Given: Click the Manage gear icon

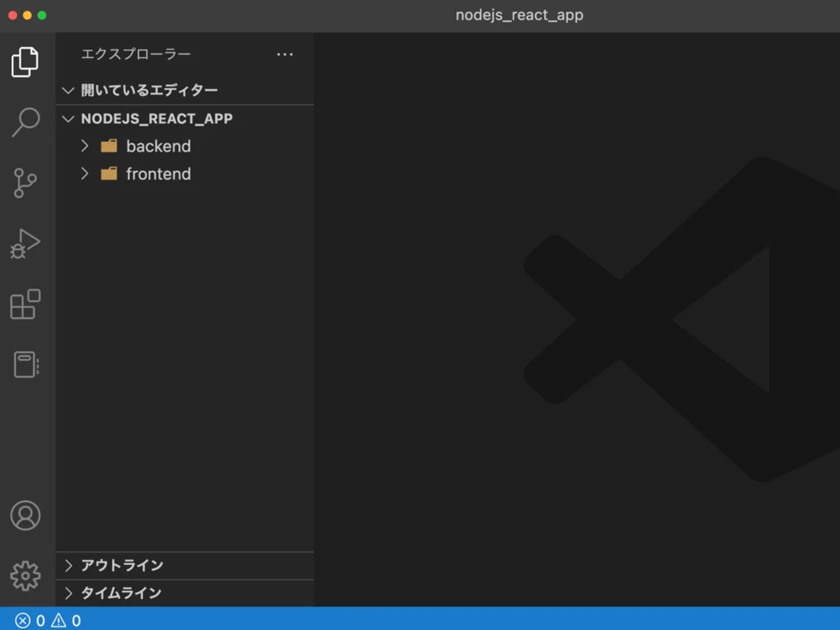Looking at the screenshot, I should point(25,575).
